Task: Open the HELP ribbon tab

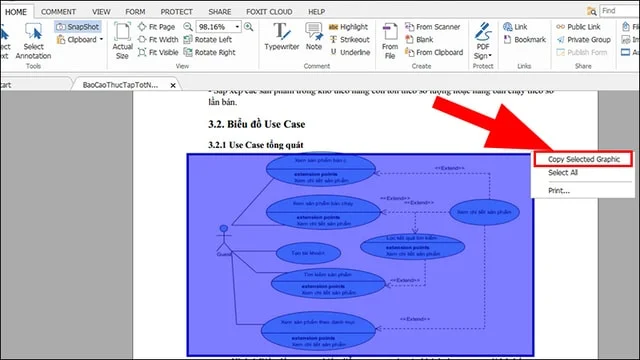Action: click(x=316, y=12)
